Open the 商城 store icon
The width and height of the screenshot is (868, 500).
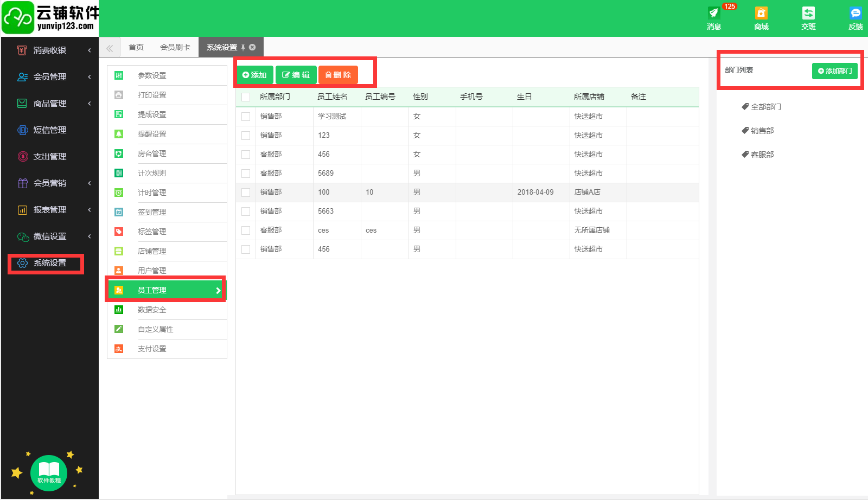point(761,13)
